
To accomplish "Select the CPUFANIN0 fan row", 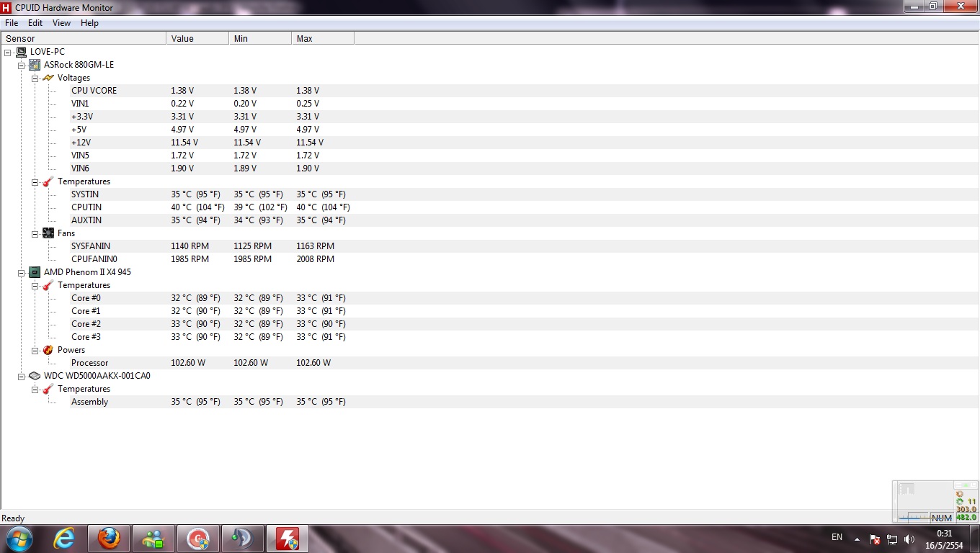I will click(490, 259).
